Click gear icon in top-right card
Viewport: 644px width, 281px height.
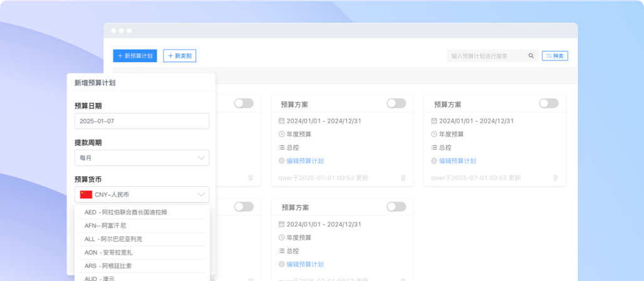pyautogui.click(x=434, y=161)
